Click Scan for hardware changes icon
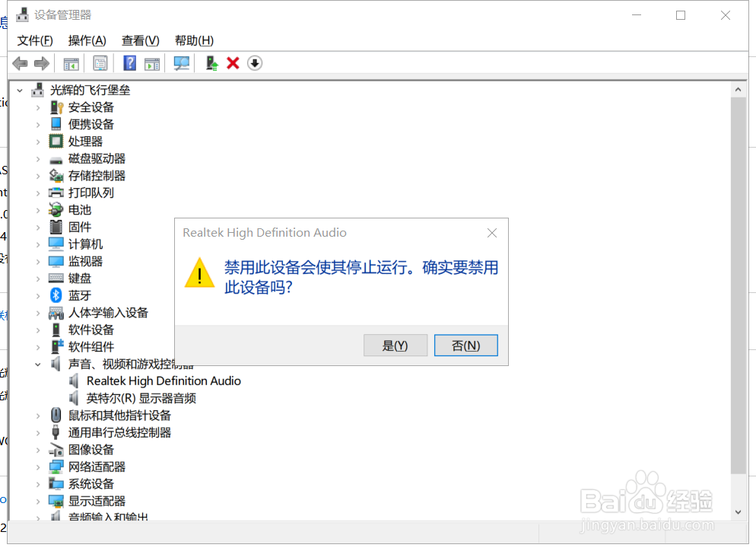This screenshot has width=756, height=551. coord(181,63)
